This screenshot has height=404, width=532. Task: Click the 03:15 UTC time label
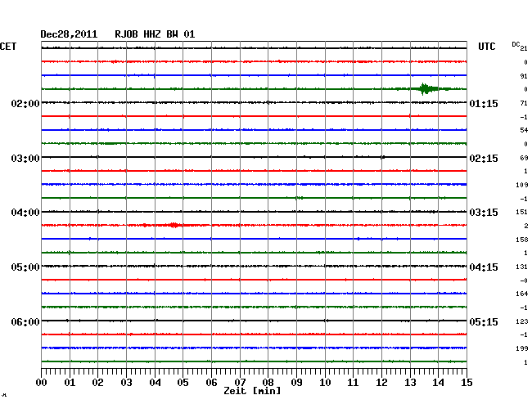(484, 213)
